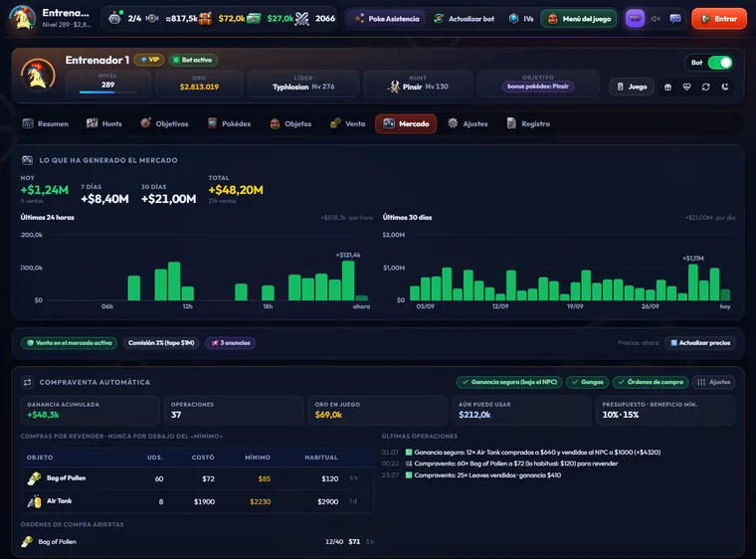Screen dimensions: 756x559
Task: Click the 00:22 Compraventa Bag of Pollen operation
Action: pos(500,464)
